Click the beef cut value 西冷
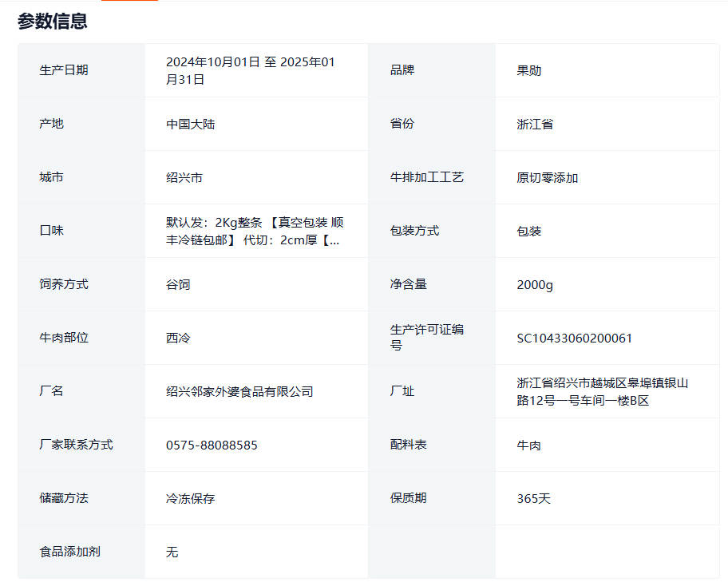 [178, 338]
